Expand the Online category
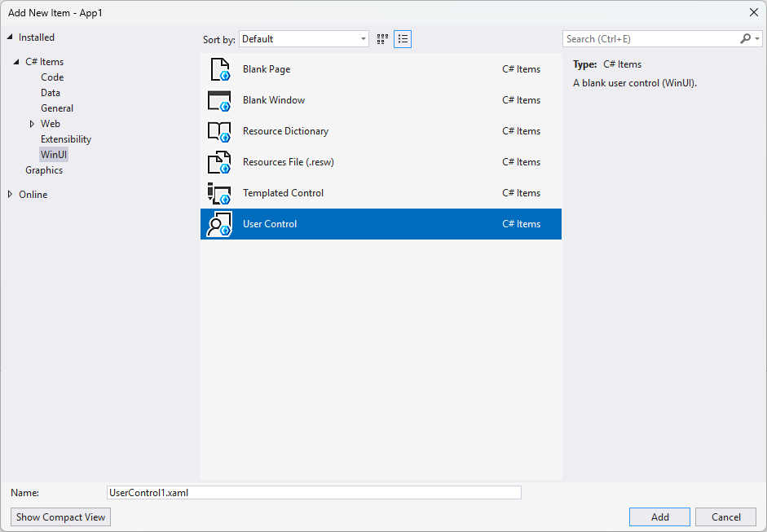Image resolution: width=767 pixels, height=532 pixels. tap(8, 194)
